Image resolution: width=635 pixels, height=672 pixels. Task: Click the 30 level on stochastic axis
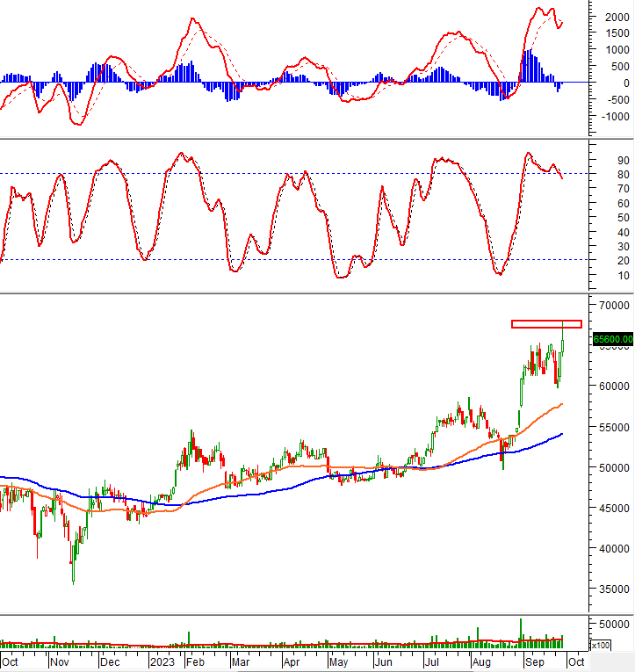623,247
